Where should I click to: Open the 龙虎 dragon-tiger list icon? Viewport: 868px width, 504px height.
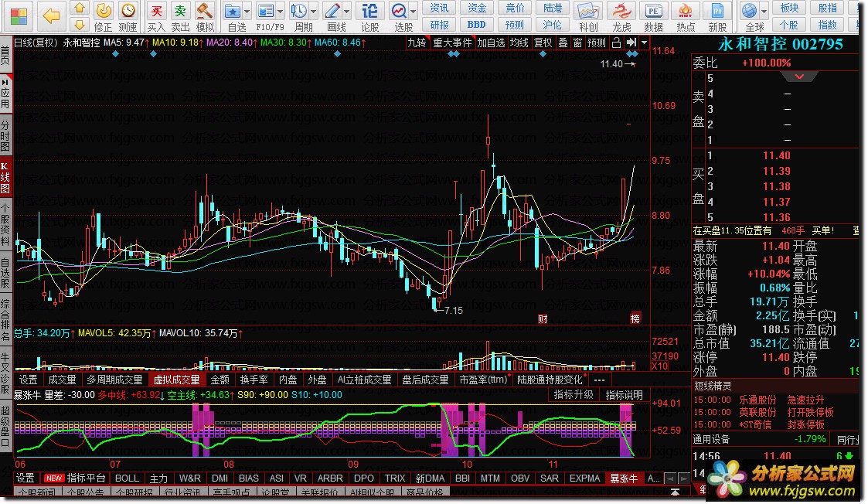point(621,16)
